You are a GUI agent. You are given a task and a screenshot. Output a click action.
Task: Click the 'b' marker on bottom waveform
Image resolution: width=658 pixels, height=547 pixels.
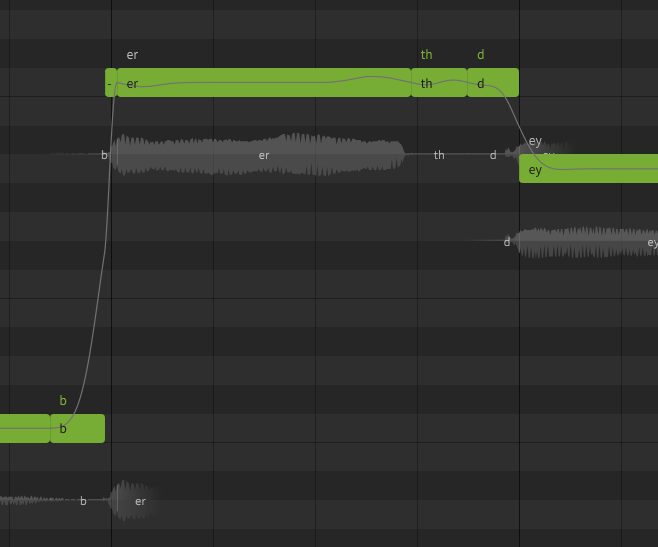click(83, 501)
